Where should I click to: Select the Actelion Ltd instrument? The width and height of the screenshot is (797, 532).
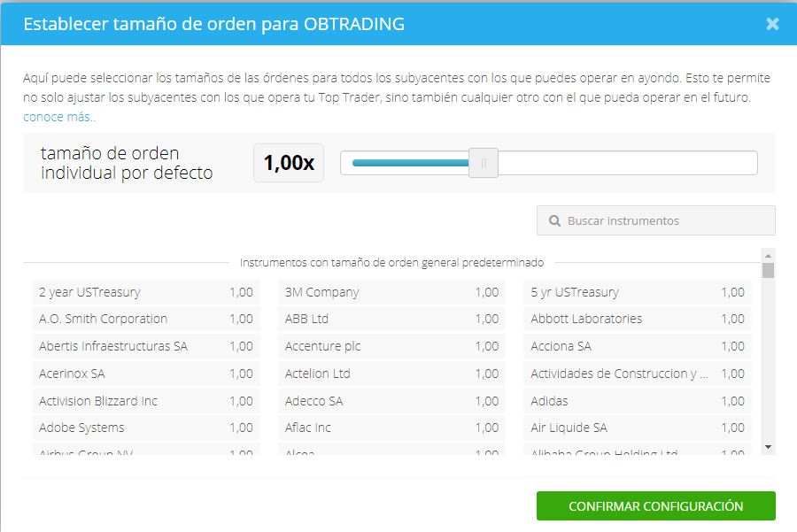pos(391,374)
